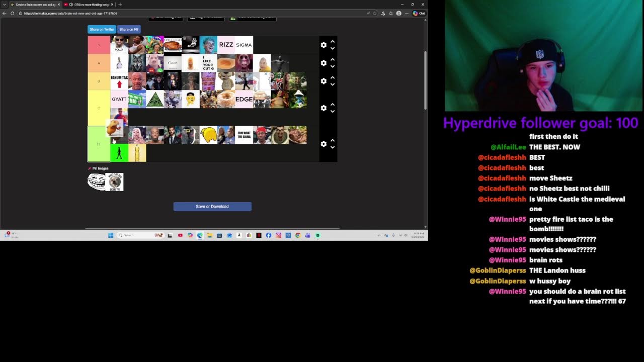Screen dimensions: 644x362
Task: Select the green-screen walking figure image
Action: click(119, 153)
